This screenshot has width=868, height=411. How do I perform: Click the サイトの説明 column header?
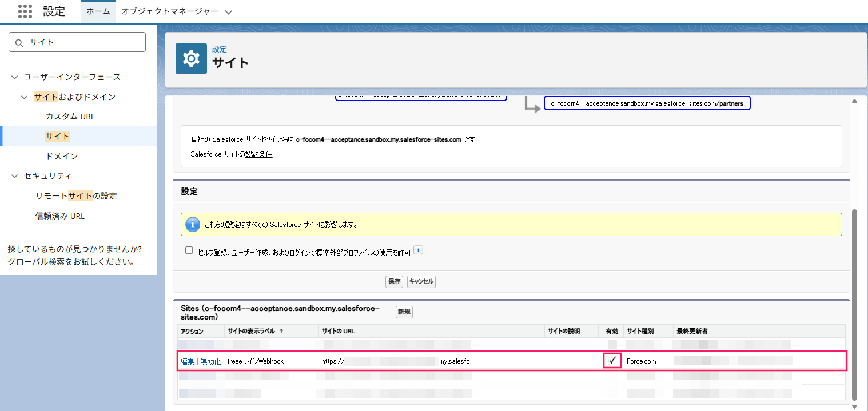tap(564, 331)
